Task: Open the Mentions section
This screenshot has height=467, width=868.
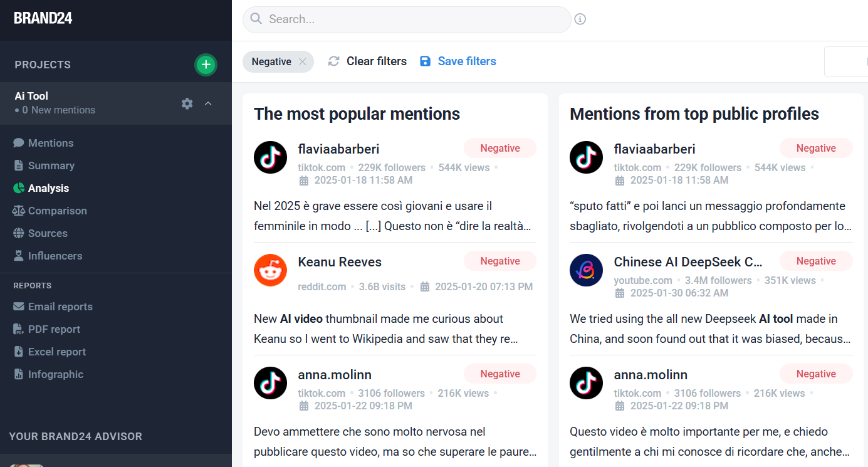Action: 50,143
